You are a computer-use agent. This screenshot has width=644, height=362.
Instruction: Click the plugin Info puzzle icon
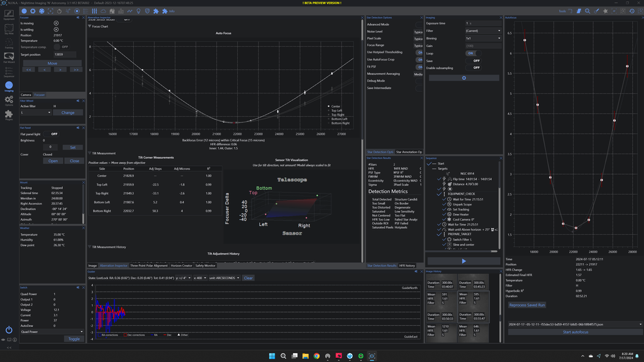165,11
